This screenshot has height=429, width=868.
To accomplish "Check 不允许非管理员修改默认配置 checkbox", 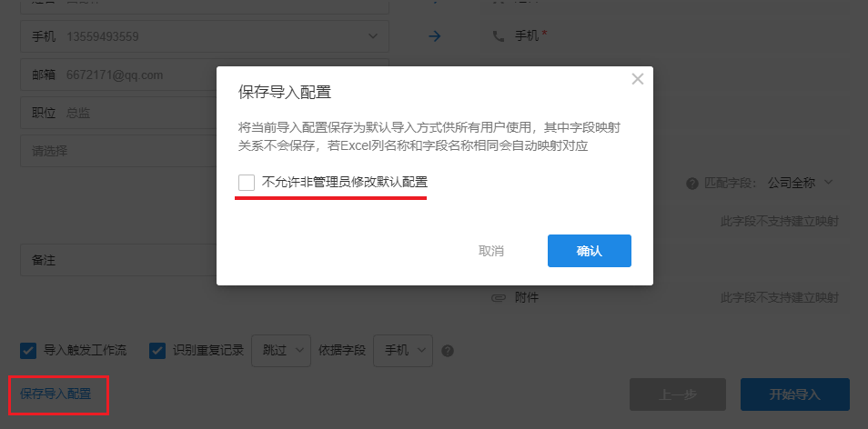I will point(247,183).
